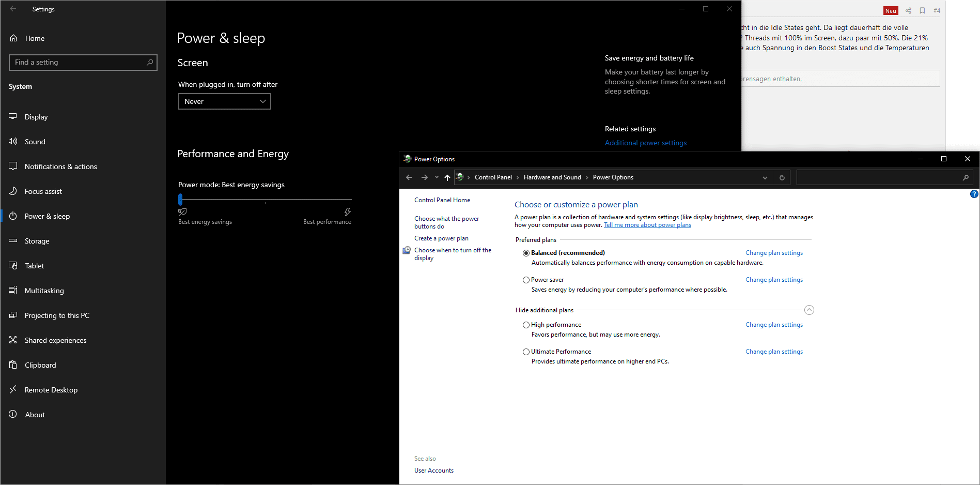The image size is (980, 485).
Task: Click the Sound speaker icon
Action: tap(13, 142)
